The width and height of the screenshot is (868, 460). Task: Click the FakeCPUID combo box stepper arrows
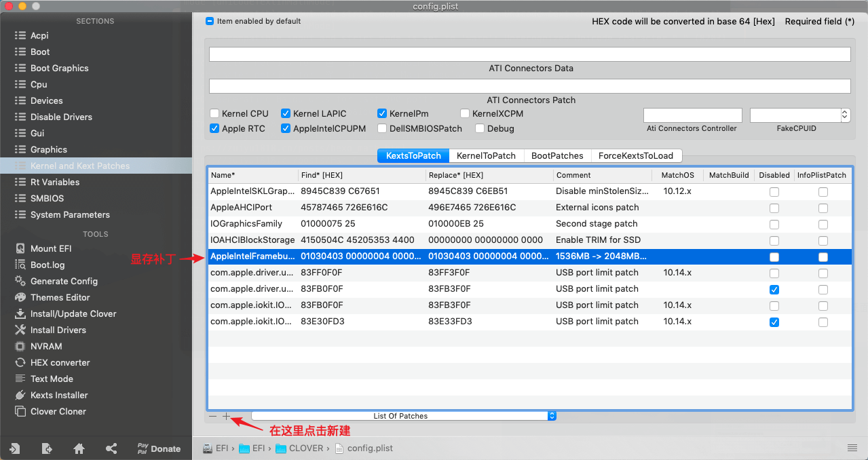point(845,115)
